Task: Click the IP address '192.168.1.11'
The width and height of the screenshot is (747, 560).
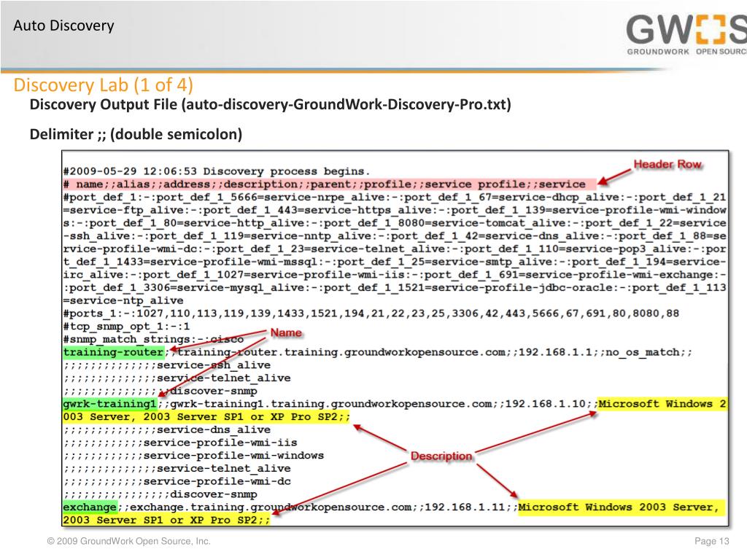Action: 465,507
